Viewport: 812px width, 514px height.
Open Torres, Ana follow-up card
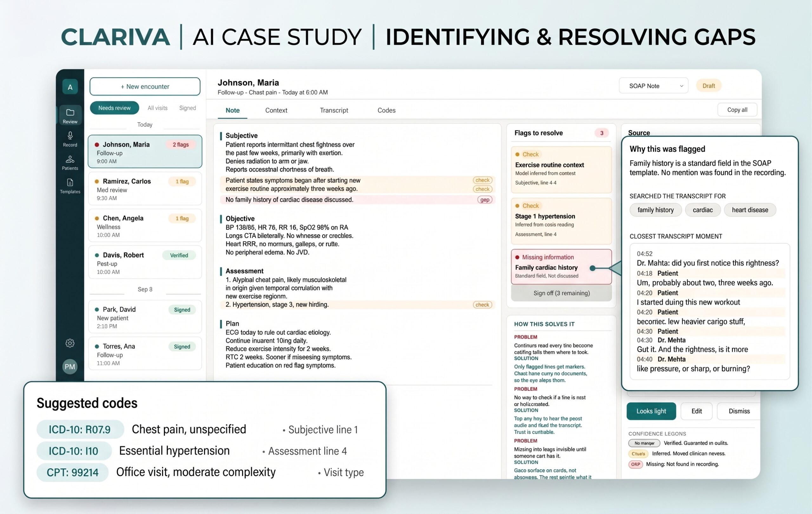pyautogui.click(x=145, y=353)
